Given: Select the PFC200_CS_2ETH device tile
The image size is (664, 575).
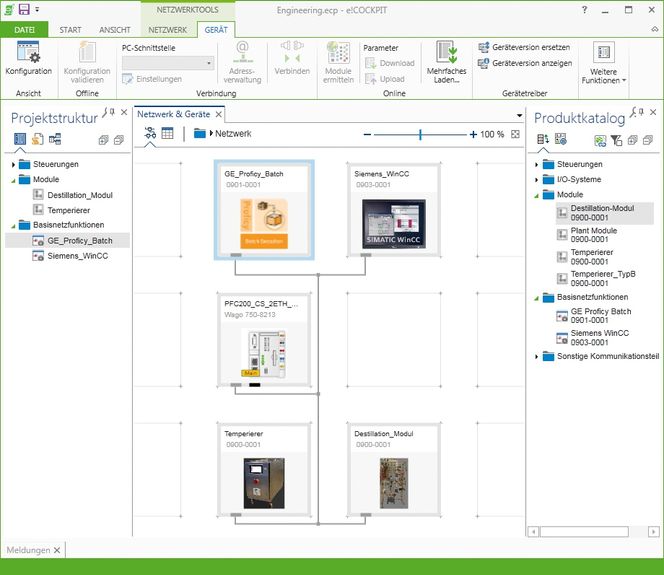Looking at the screenshot, I should coord(264,340).
